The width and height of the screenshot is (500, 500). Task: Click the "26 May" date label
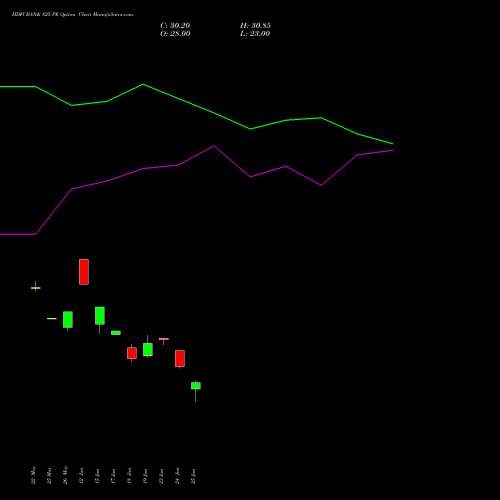65,475
